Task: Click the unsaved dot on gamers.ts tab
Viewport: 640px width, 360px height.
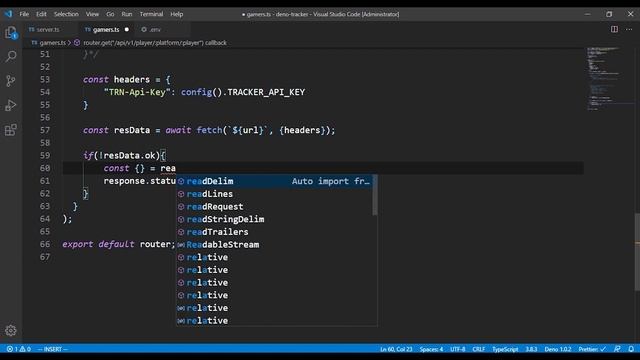Action: pyautogui.click(x=127, y=29)
